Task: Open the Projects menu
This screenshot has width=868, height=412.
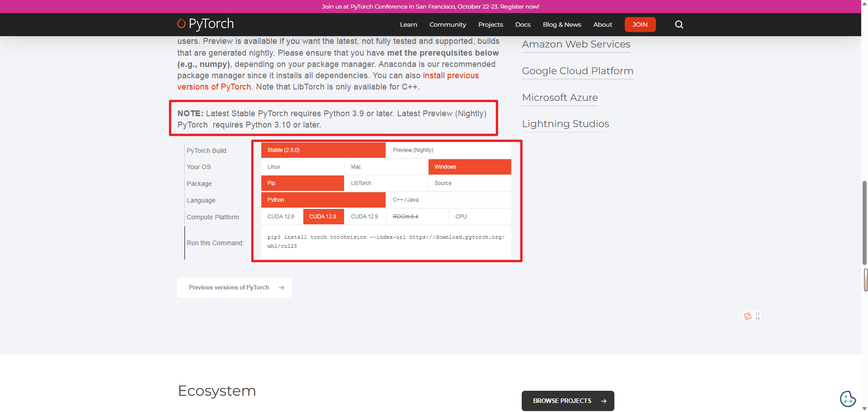Action: pyautogui.click(x=491, y=24)
